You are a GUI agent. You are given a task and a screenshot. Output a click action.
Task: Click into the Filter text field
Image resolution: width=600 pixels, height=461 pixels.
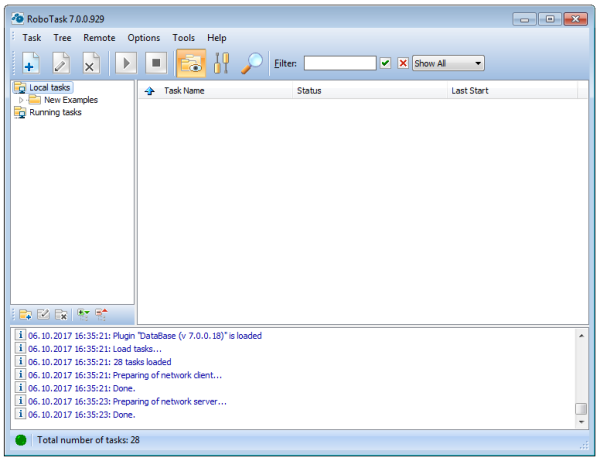pos(339,63)
